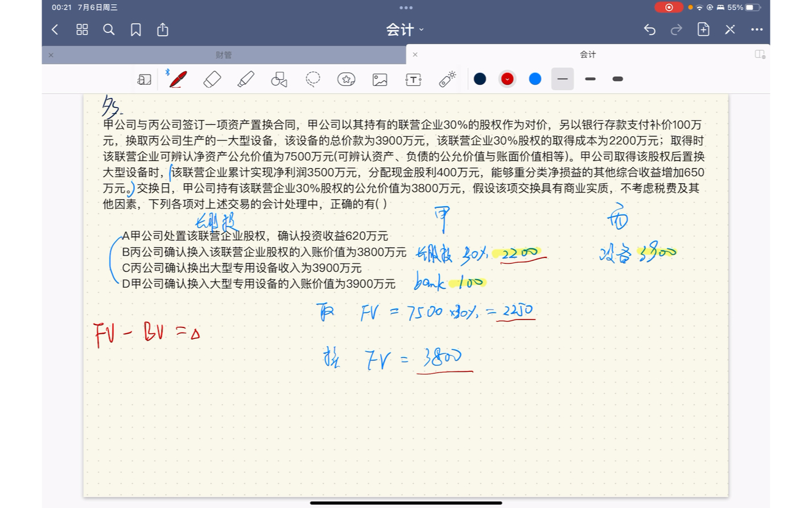This screenshot has width=812, height=508.
Task: Tap the bookmark icon
Action: 135,30
